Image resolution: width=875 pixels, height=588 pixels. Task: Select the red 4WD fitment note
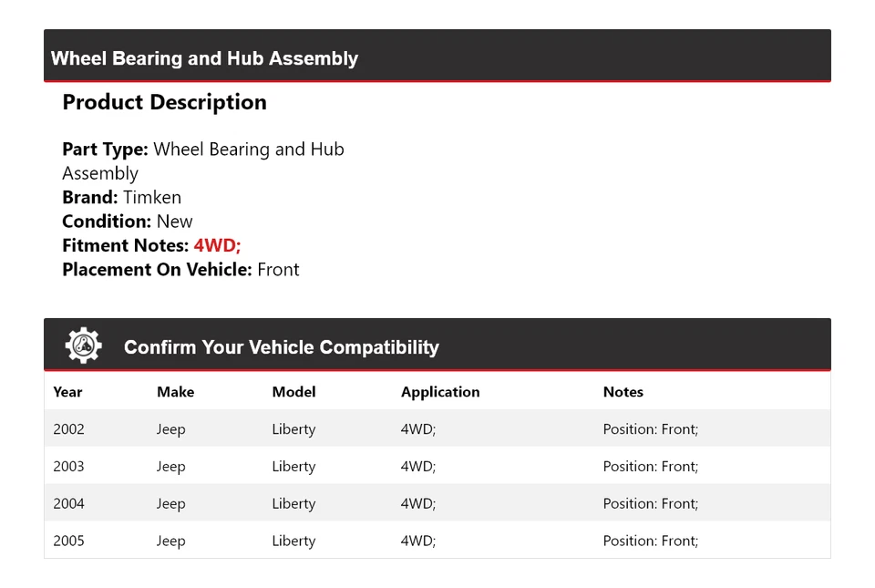(x=216, y=245)
